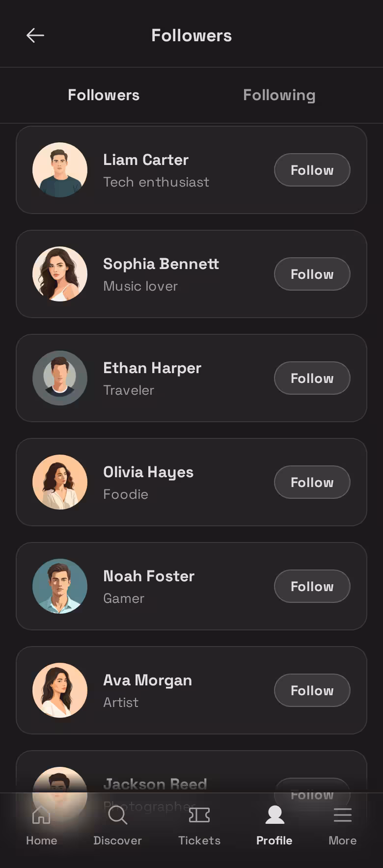View Sophia Bennett's avatar

tap(60, 274)
